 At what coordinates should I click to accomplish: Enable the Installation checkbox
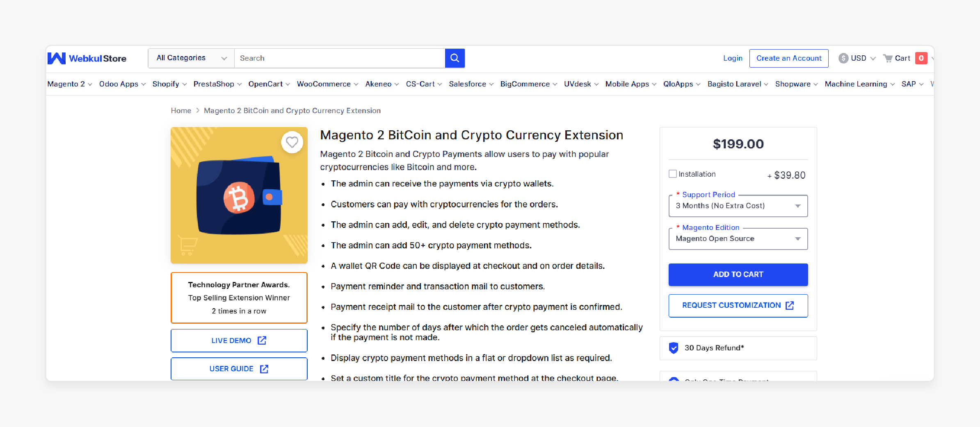(673, 174)
